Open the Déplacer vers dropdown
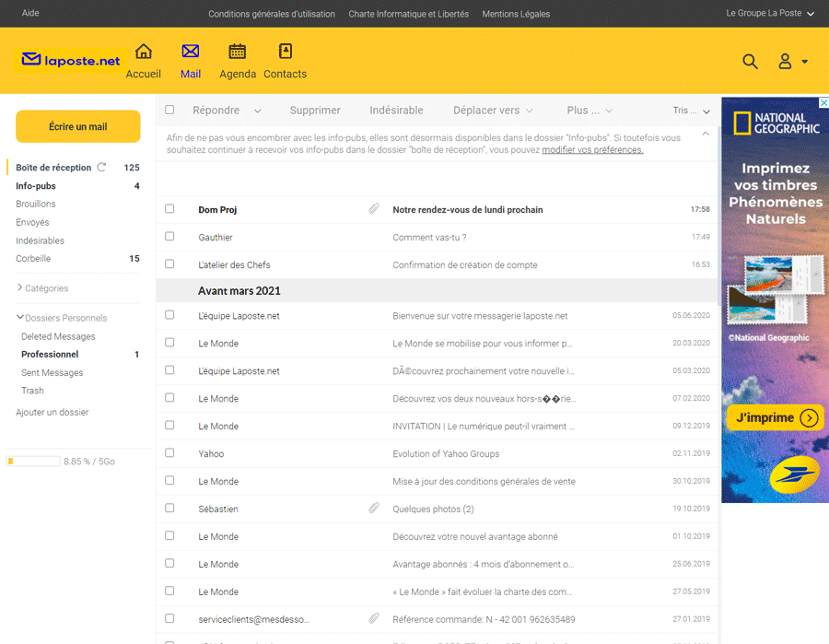This screenshot has width=829, height=644. (493, 110)
